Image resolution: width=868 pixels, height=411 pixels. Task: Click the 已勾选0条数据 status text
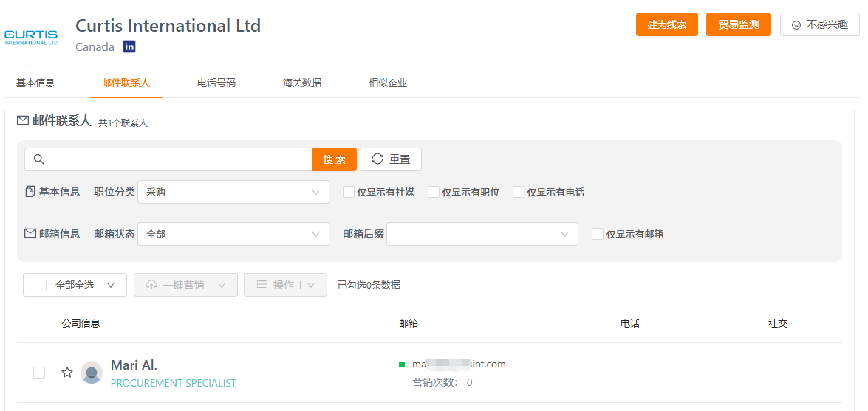369,286
